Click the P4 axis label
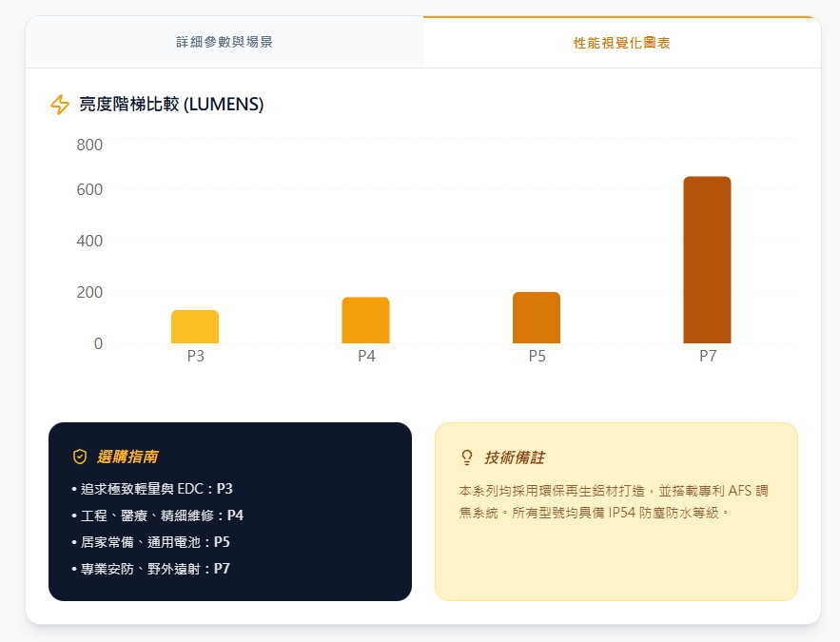 click(x=366, y=357)
